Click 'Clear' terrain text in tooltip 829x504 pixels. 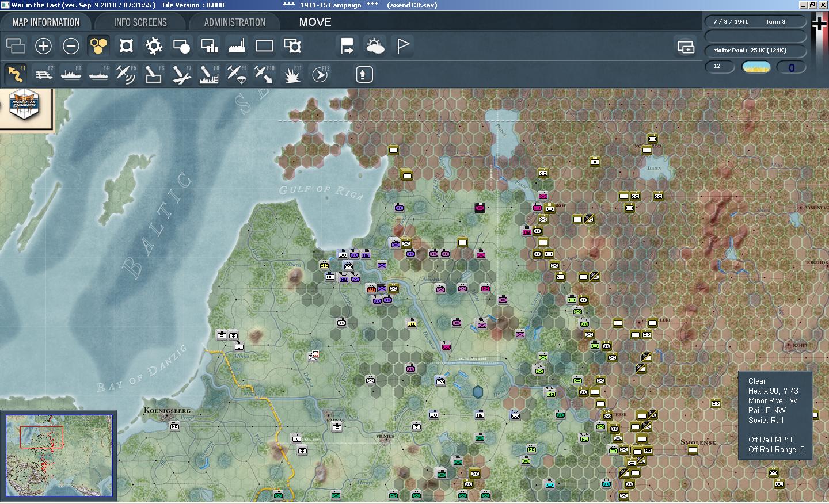point(757,381)
